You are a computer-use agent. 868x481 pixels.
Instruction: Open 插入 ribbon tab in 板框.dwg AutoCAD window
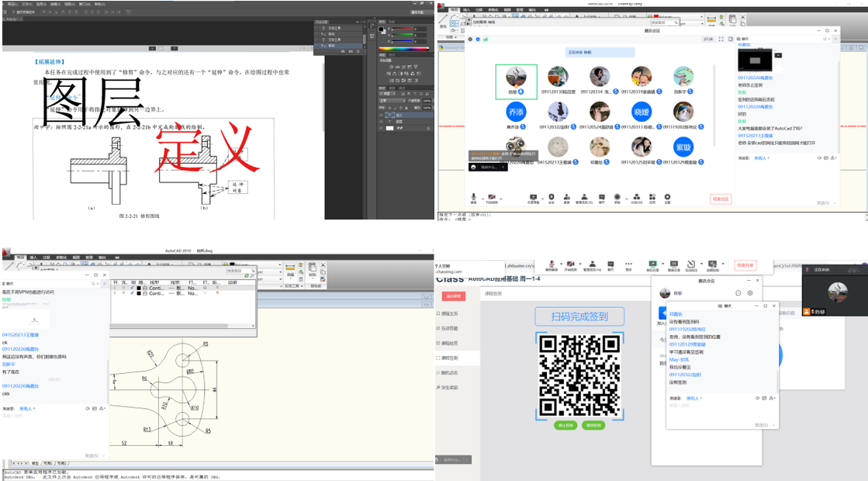tap(33, 258)
